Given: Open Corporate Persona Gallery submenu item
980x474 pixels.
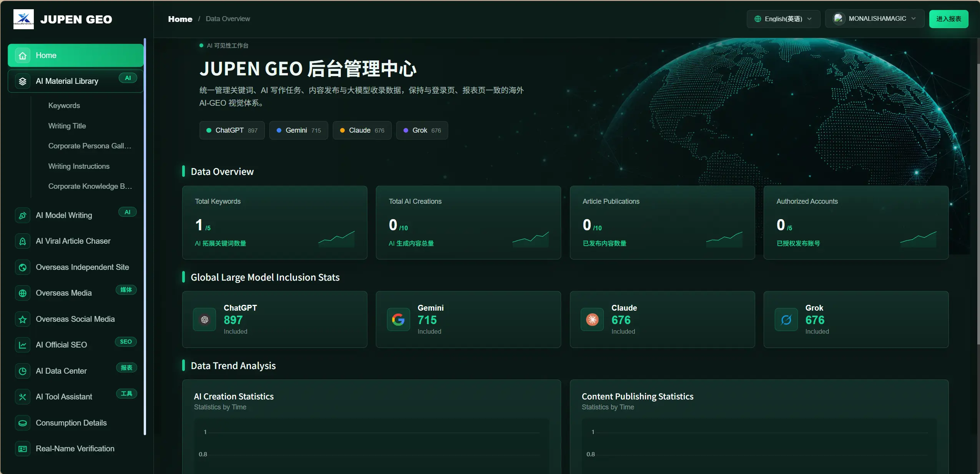Looking at the screenshot, I should (x=90, y=146).
